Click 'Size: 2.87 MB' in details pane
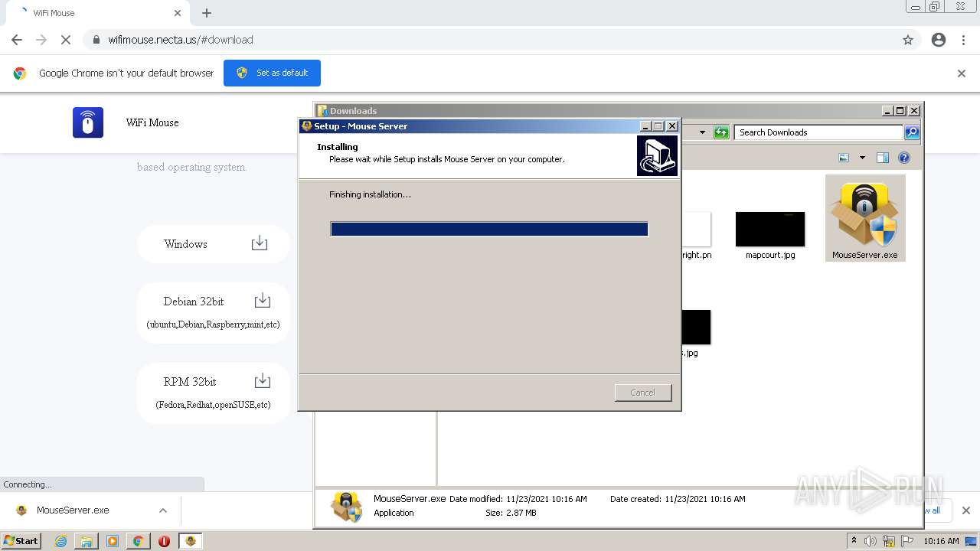This screenshot has width=980, height=551. (511, 513)
